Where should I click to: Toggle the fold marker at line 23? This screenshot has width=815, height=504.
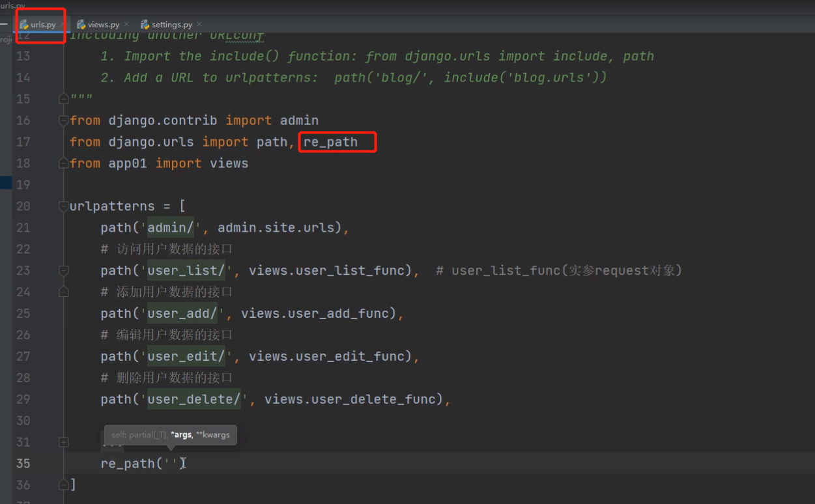[x=63, y=271]
